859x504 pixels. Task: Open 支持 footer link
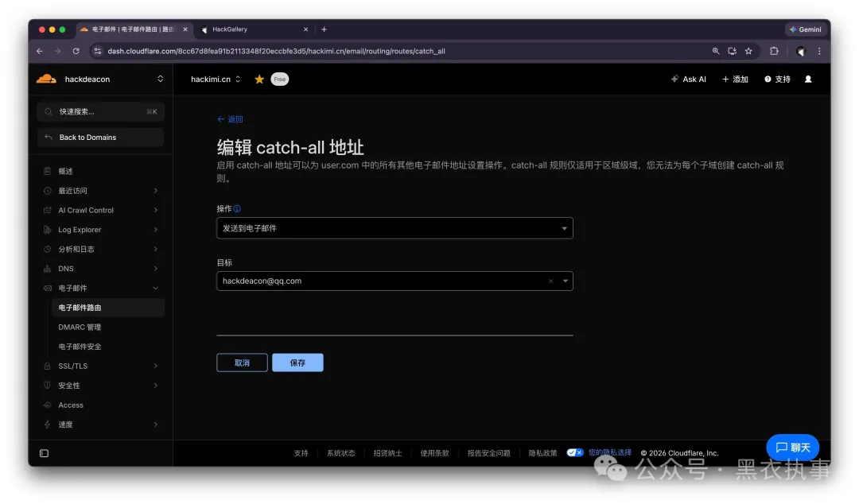[301, 454]
